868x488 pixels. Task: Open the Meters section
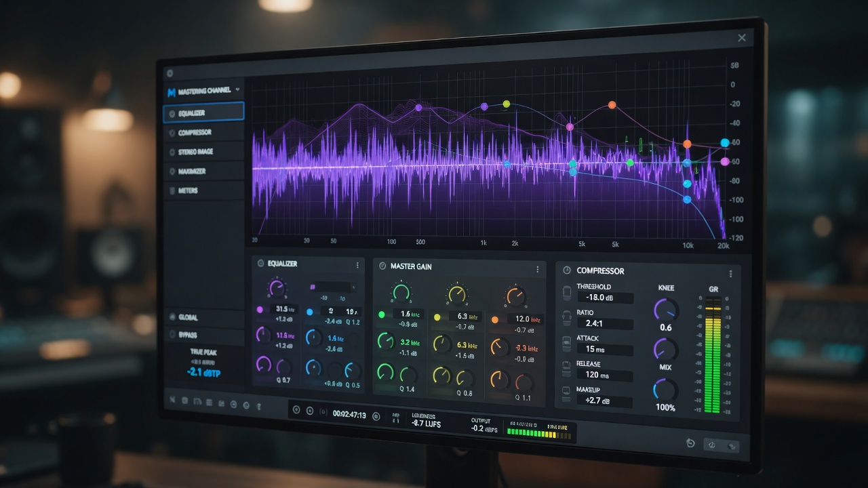203,190
